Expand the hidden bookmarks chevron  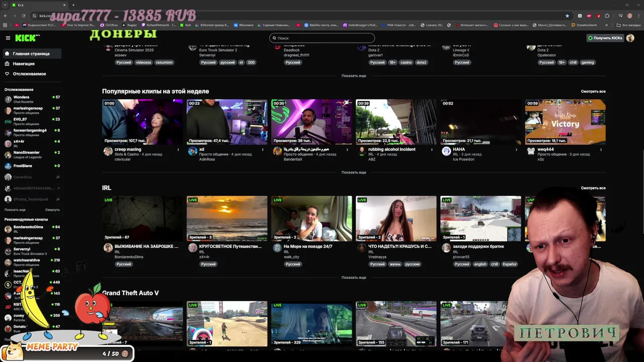coord(606,25)
